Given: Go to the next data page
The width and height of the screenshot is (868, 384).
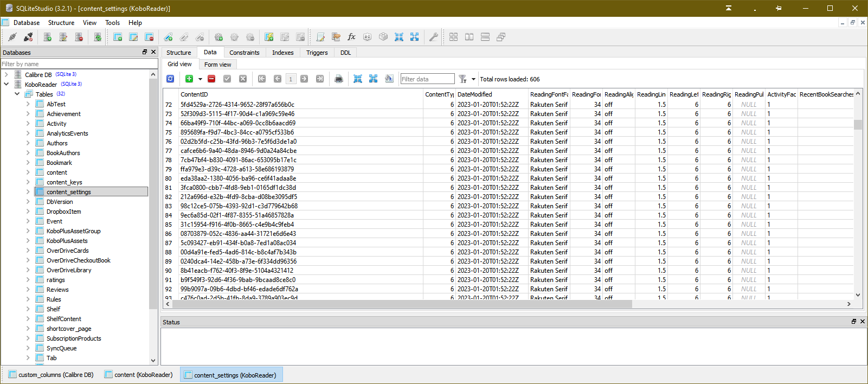Looking at the screenshot, I should (304, 79).
